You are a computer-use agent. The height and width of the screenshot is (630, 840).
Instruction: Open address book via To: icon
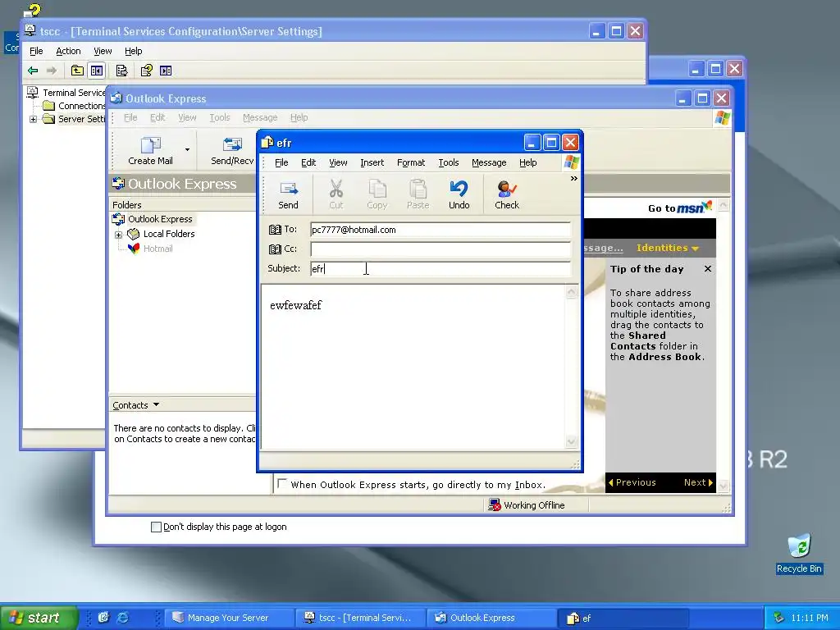tap(275, 230)
